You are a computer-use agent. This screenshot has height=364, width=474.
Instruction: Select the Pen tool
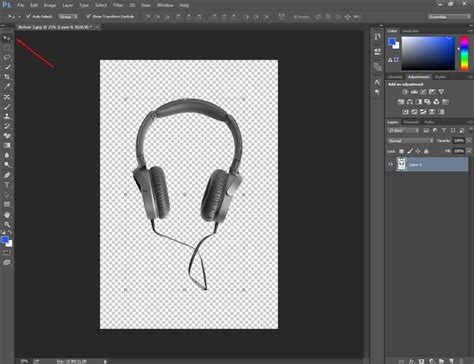pyautogui.click(x=7, y=175)
